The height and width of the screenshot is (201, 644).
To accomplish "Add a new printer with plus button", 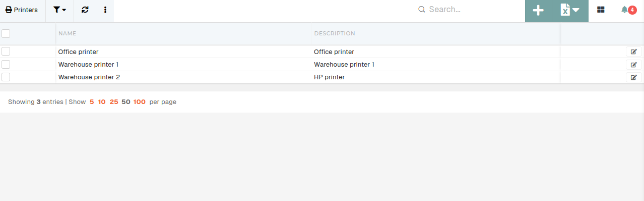I will (538, 10).
